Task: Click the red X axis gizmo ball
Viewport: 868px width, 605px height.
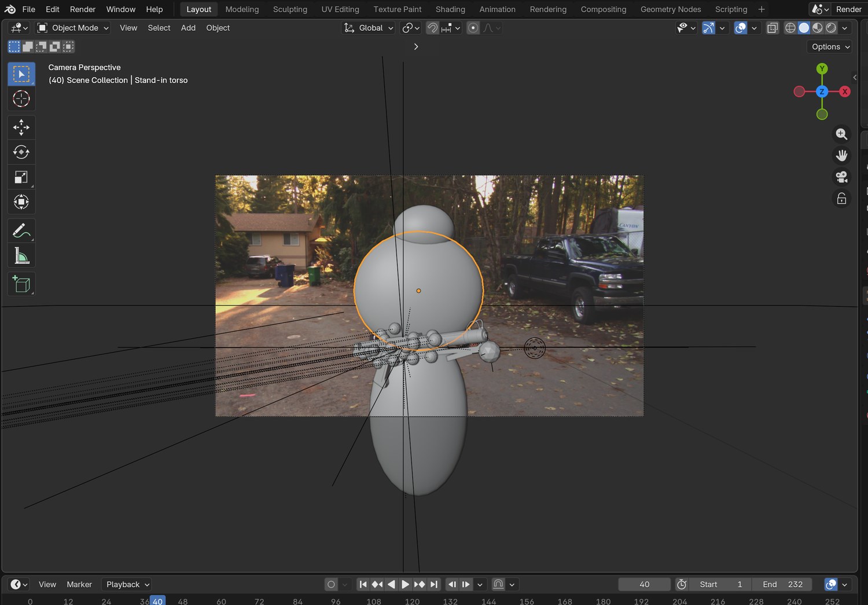Action: tap(845, 91)
